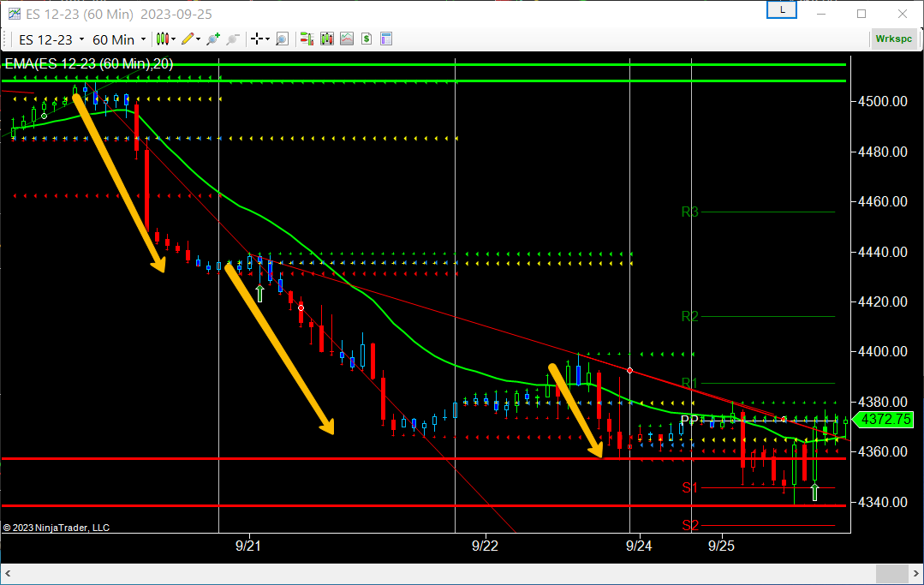Viewport: 924px width, 585px height.
Task: Click the 4360.00 price axis label
Action: click(883, 452)
